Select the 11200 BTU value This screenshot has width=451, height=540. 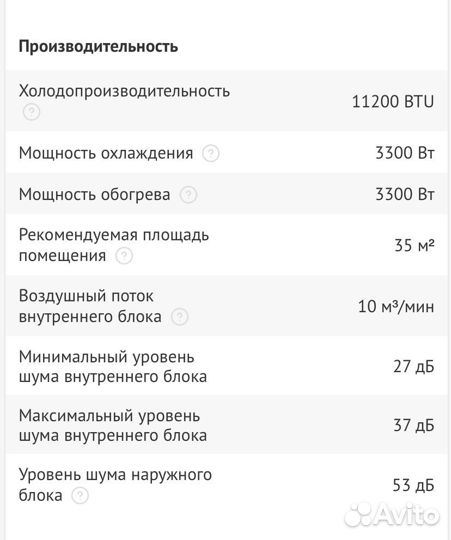tap(393, 102)
